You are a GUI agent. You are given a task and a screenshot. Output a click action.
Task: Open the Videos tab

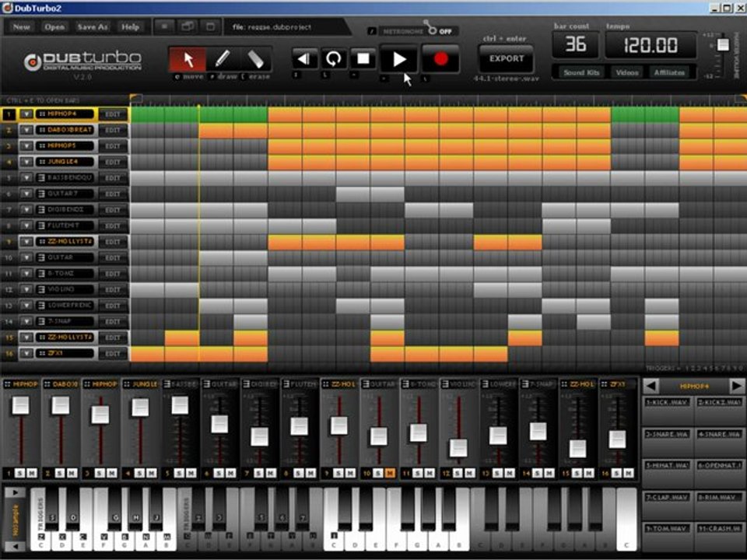[626, 72]
